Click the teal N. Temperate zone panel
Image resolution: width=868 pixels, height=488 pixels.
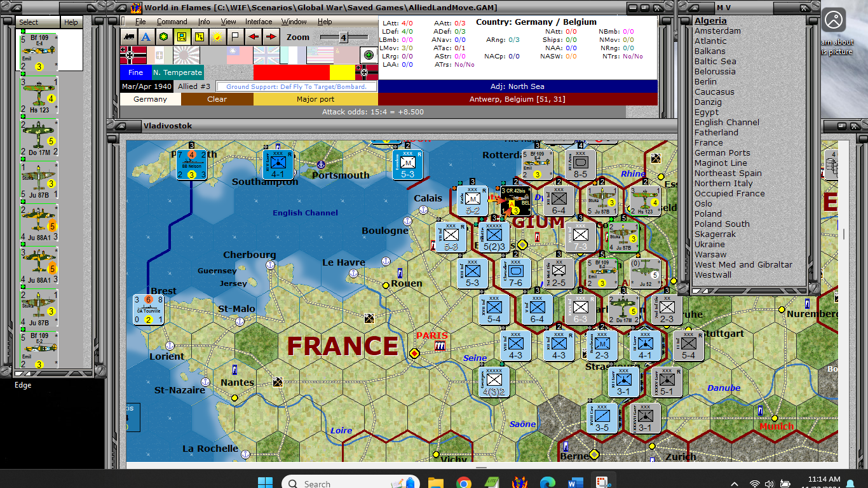(178, 72)
